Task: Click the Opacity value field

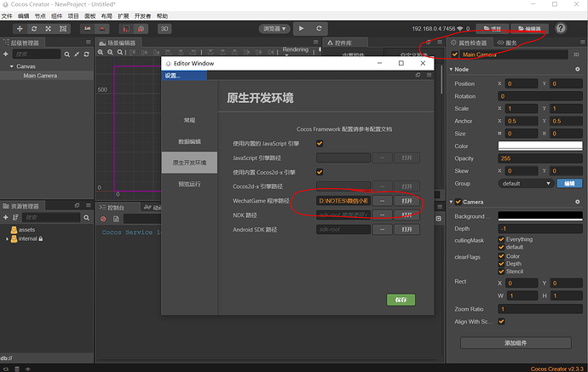Action: click(x=540, y=158)
